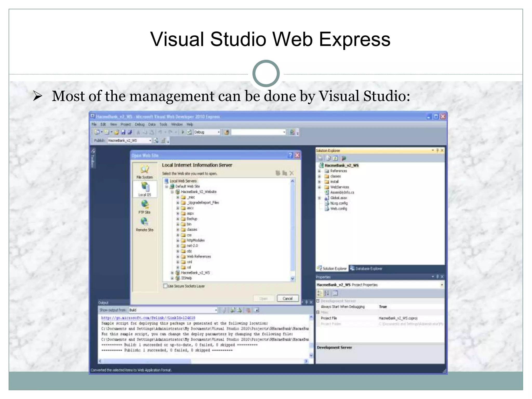This screenshot has width=532, height=399.
Task: Expand the HacmeBank_v2_WS node in site tree
Action: (x=172, y=273)
